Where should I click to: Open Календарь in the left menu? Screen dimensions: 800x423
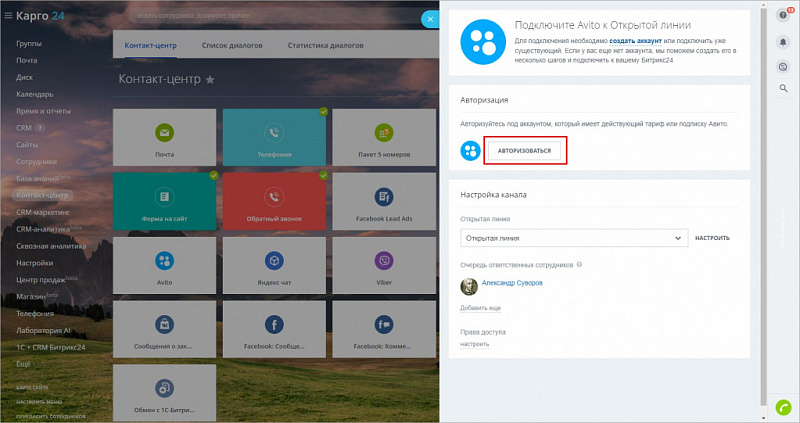pos(35,94)
